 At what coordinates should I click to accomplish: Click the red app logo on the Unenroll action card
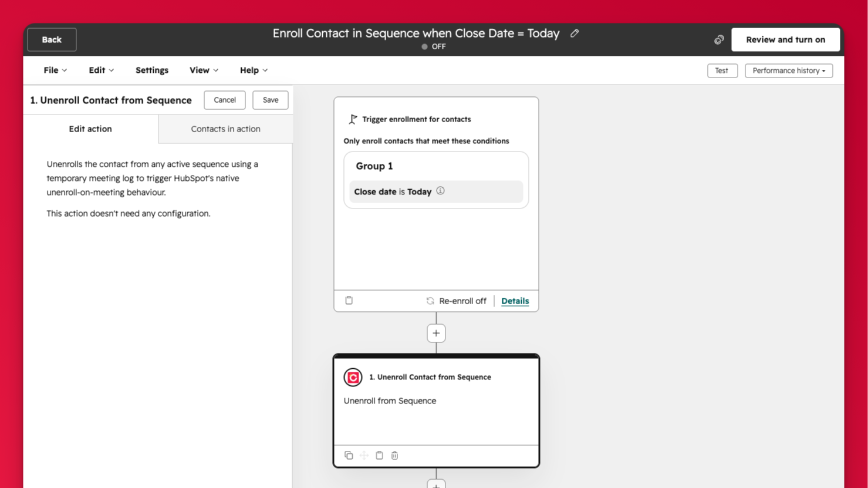(x=353, y=378)
